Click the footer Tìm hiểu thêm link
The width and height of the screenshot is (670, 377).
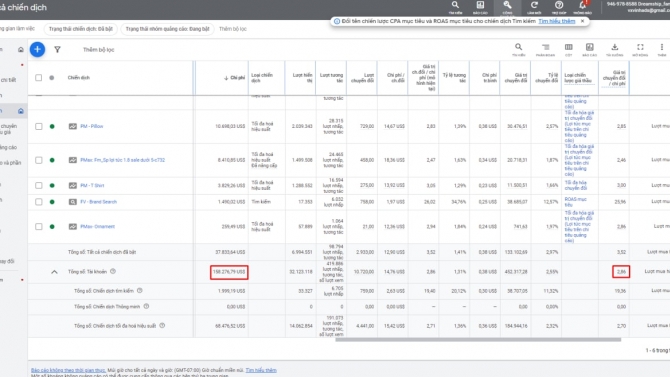point(261,370)
